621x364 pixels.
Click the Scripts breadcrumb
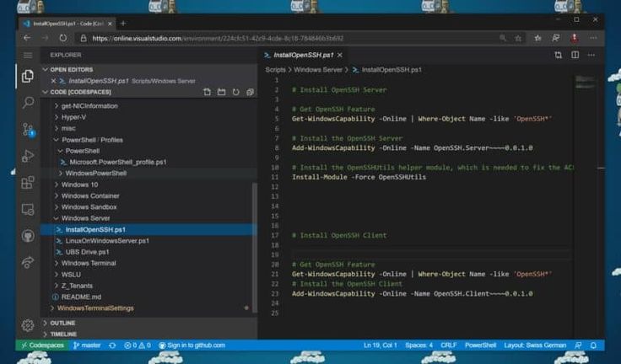pos(275,70)
